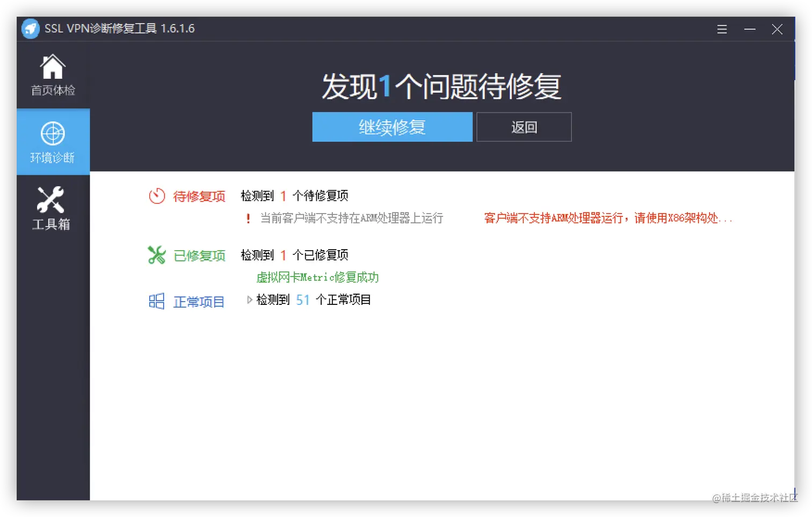Select the 环境诊断 sidebar tab
Viewport: 812px width, 517px height.
tap(53, 142)
